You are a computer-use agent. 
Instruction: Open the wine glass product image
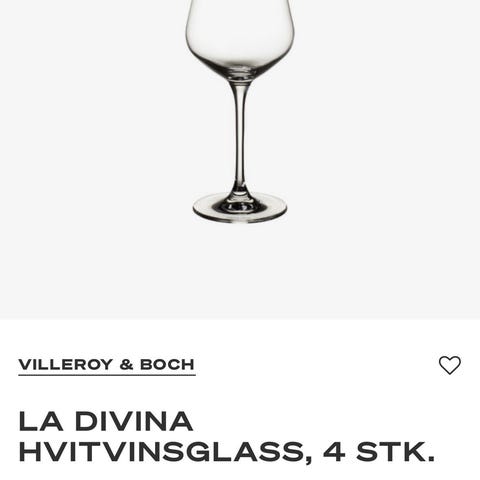pos(240,159)
